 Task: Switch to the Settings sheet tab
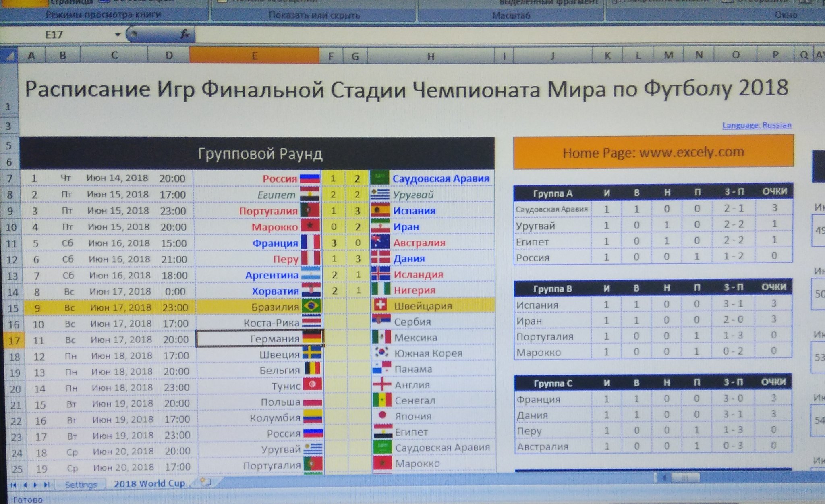point(81,485)
